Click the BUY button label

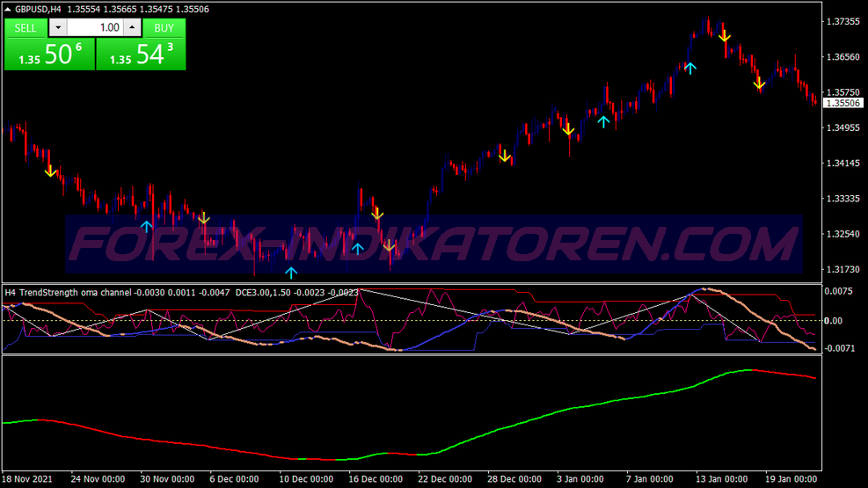coord(164,27)
